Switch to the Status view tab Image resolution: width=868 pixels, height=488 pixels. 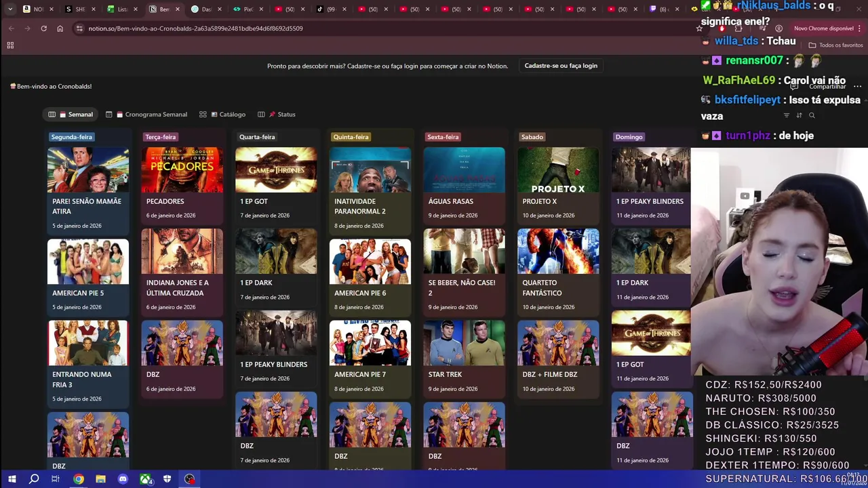[x=277, y=115]
